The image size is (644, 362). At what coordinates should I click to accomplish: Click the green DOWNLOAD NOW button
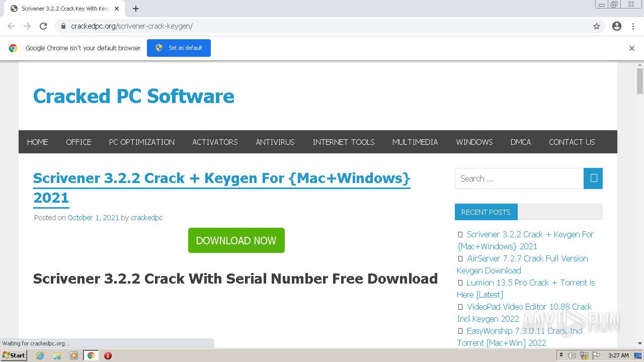click(236, 240)
